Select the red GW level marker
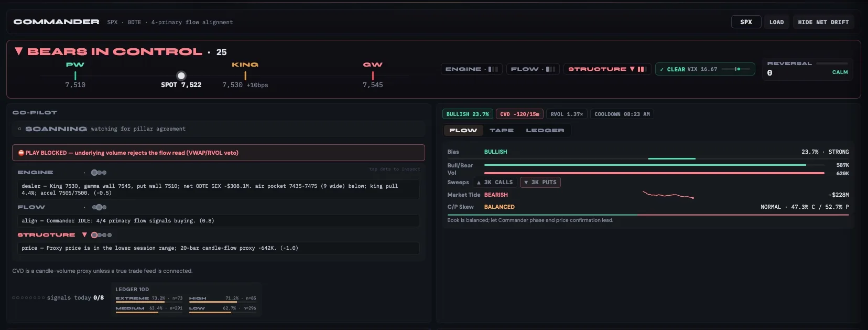 pos(373,76)
